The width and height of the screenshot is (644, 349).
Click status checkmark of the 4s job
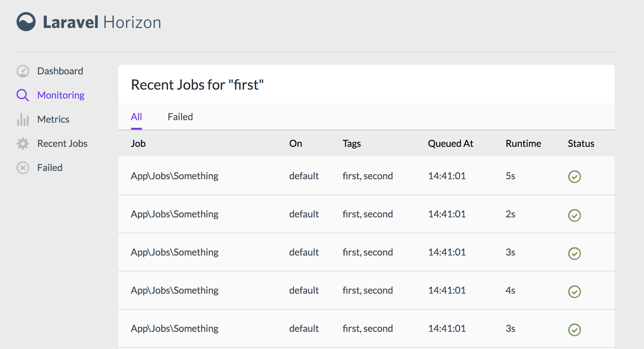(574, 291)
